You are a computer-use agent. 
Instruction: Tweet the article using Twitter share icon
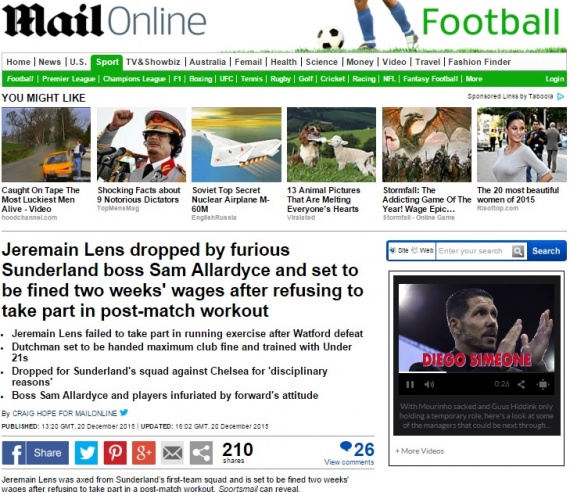pos(86,453)
